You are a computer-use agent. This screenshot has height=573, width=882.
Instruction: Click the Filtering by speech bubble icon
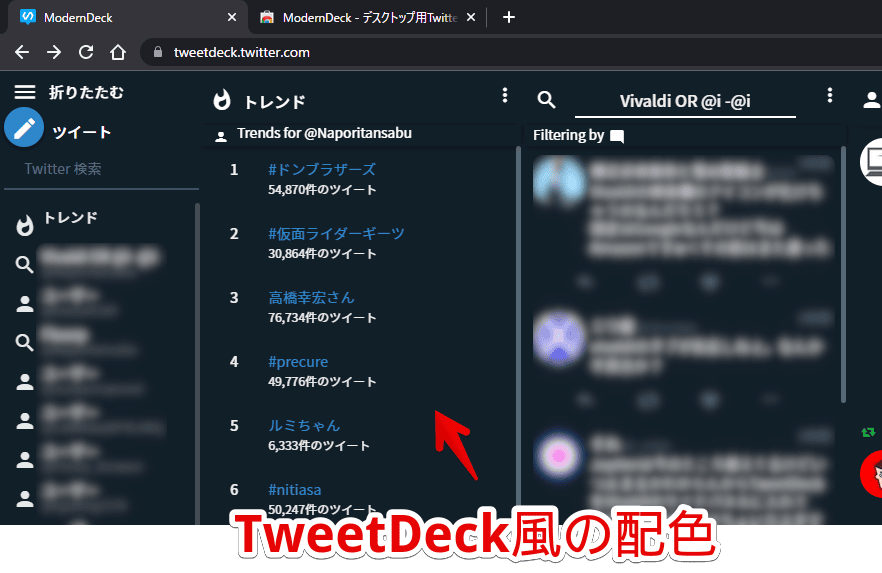click(617, 136)
